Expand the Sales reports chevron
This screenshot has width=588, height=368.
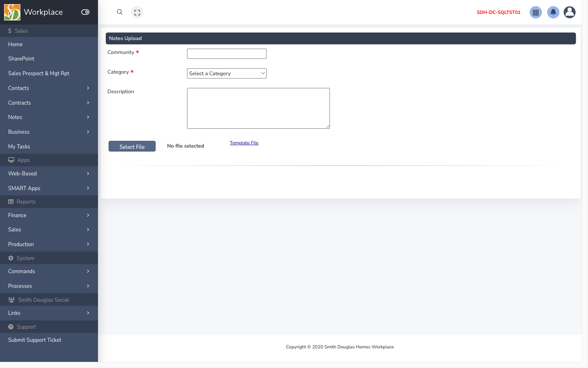pyautogui.click(x=88, y=230)
